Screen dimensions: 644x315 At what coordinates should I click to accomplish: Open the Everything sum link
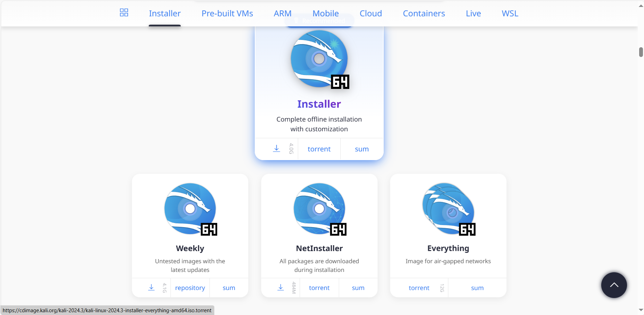(477, 288)
